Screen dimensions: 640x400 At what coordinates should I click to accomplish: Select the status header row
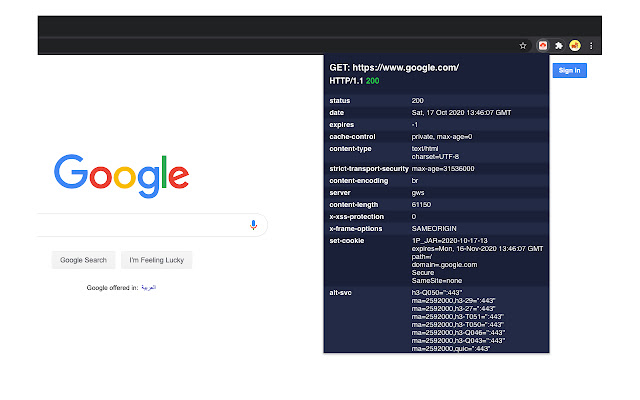tap(436, 100)
